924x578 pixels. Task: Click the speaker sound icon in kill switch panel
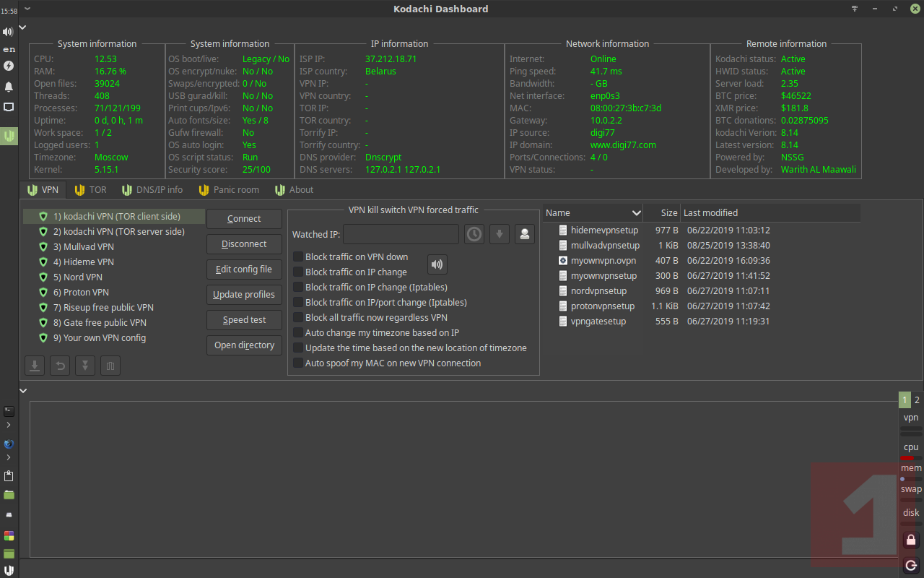tap(437, 264)
